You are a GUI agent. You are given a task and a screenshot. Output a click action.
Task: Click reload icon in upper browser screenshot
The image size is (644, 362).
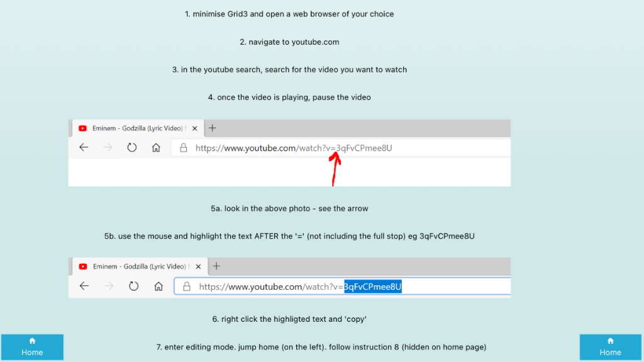[x=132, y=148]
